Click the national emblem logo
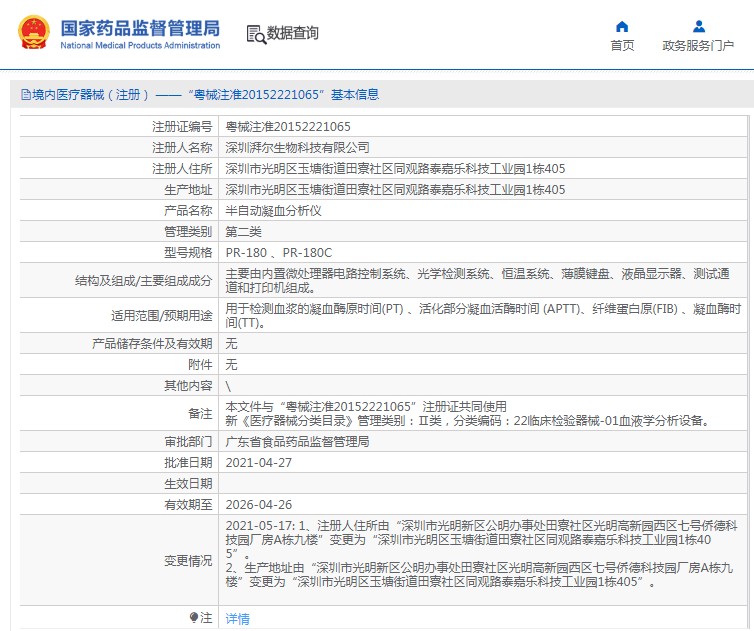Image resolution: width=754 pixels, height=631 pixels. pos(32,33)
